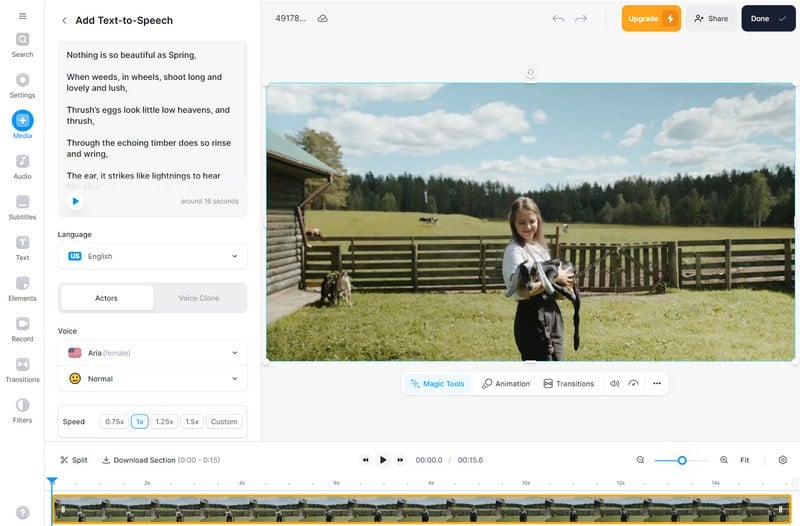Image resolution: width=800 pixels, height=526 pixels.
Task: Select Media in the sidebar
Action: [x=22, y=124]
